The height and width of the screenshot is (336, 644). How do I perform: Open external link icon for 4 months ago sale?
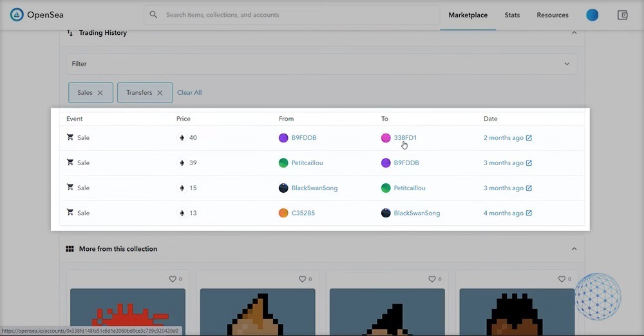[x=529, y=213]
